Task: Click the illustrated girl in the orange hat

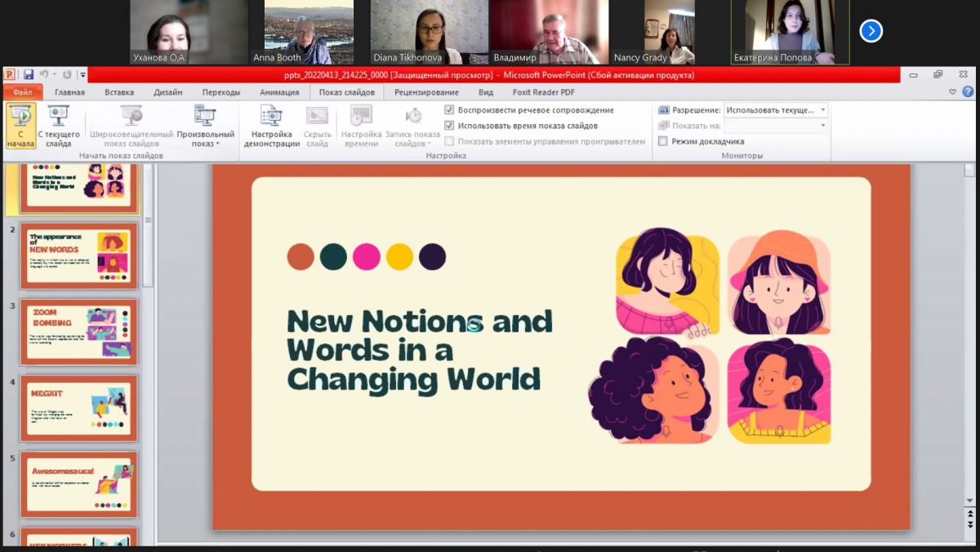Action: tap(779, 282)
